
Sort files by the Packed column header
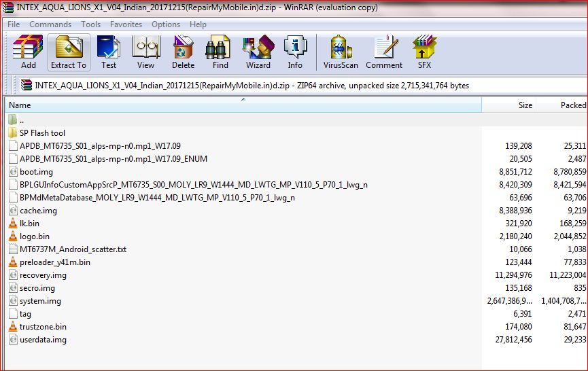pos(561,105)
